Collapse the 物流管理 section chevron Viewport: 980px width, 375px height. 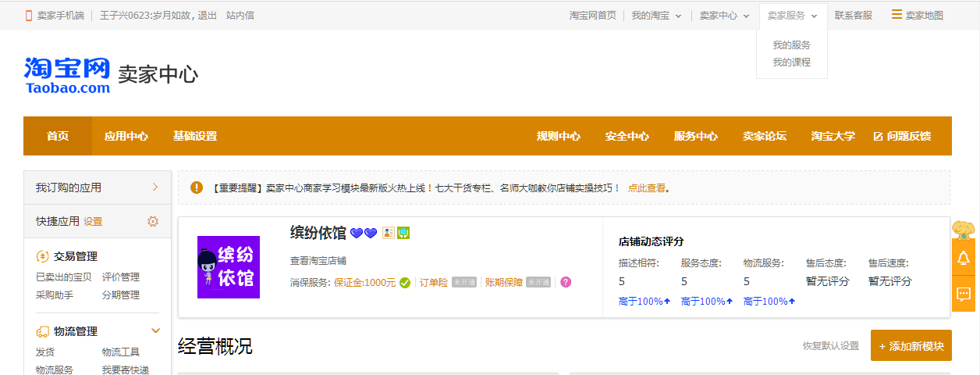[x=155, y=330]
